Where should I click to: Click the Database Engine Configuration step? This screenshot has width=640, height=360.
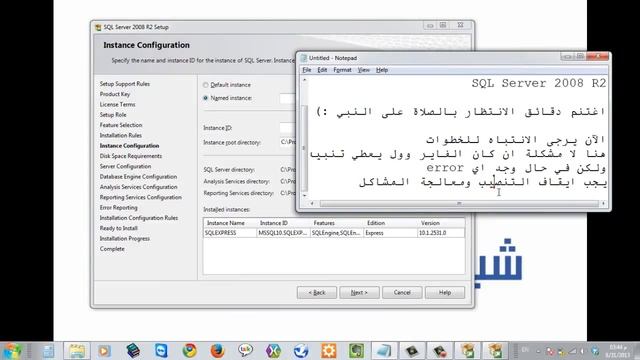pyautogui.click(x=138, y=176)
